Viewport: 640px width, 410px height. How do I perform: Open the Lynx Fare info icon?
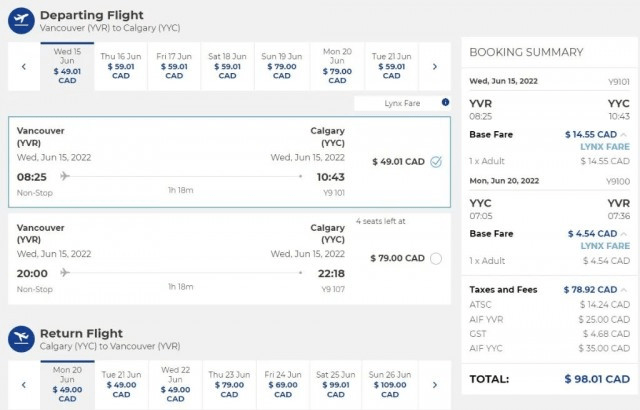(x=445, y=102)
